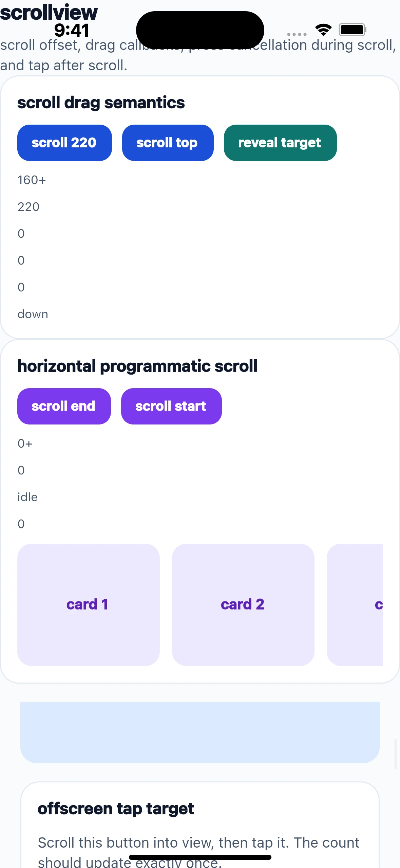Tap the scroll 220 button
This screenshot has height=868, width=400.
point(64,143)
